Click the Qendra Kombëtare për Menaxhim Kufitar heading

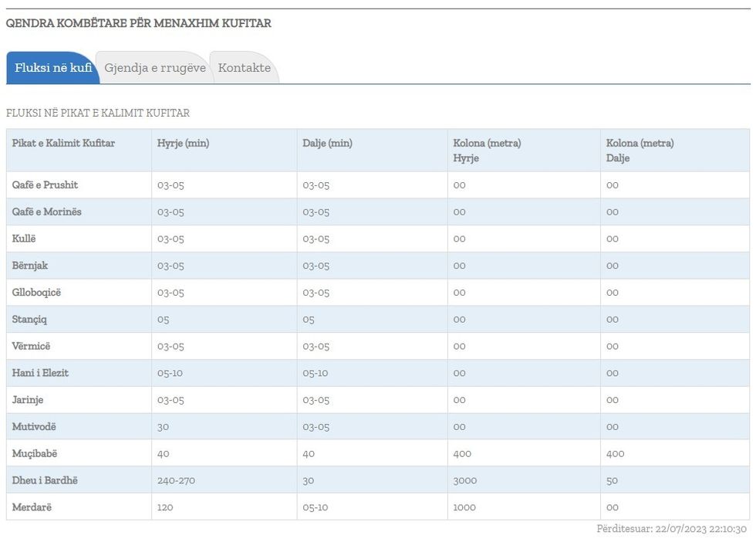(x=139, y=23)
